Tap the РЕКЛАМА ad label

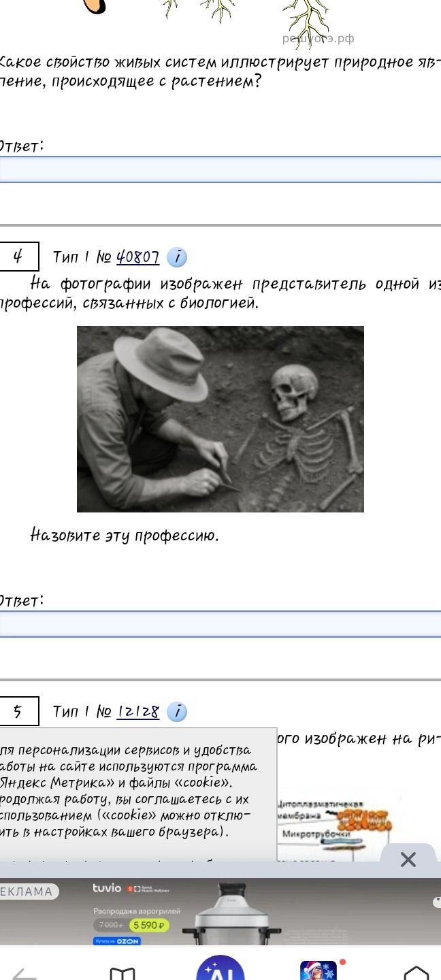(x=29, y=892)
